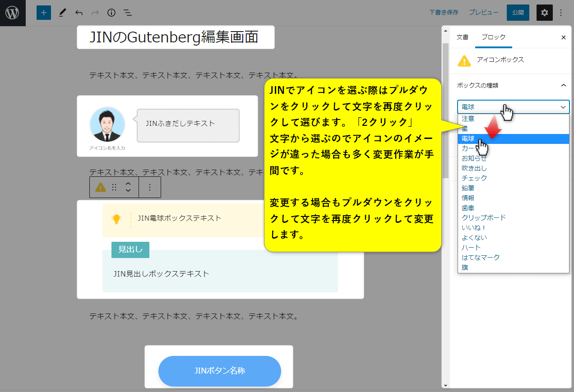Screen dimensions: 574x392
Task: Switch to the ブロック tab
Action: coord(494,37)
